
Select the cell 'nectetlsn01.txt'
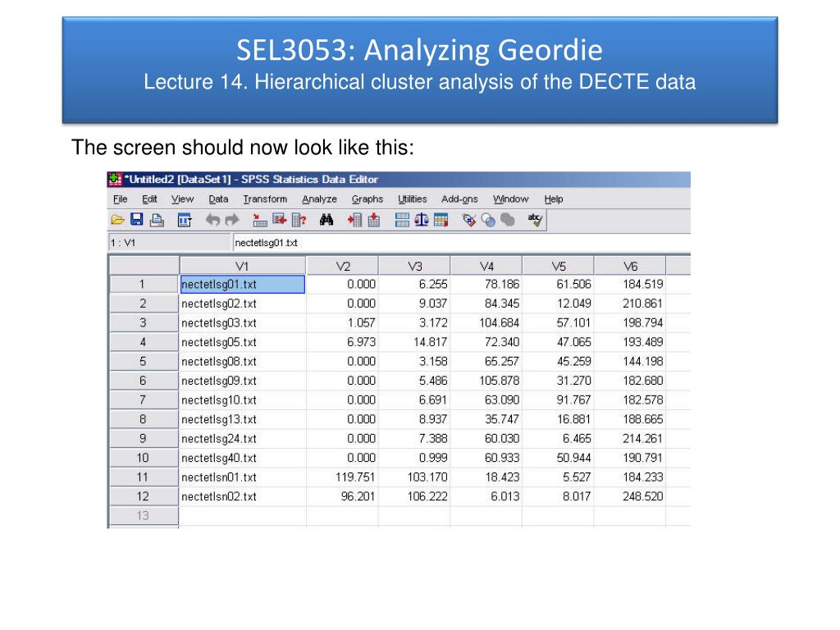243,477
